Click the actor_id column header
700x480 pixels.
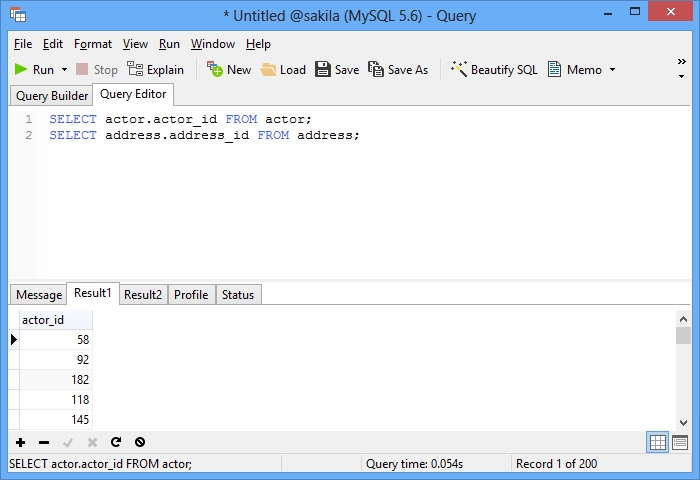[x=56, y=320]
